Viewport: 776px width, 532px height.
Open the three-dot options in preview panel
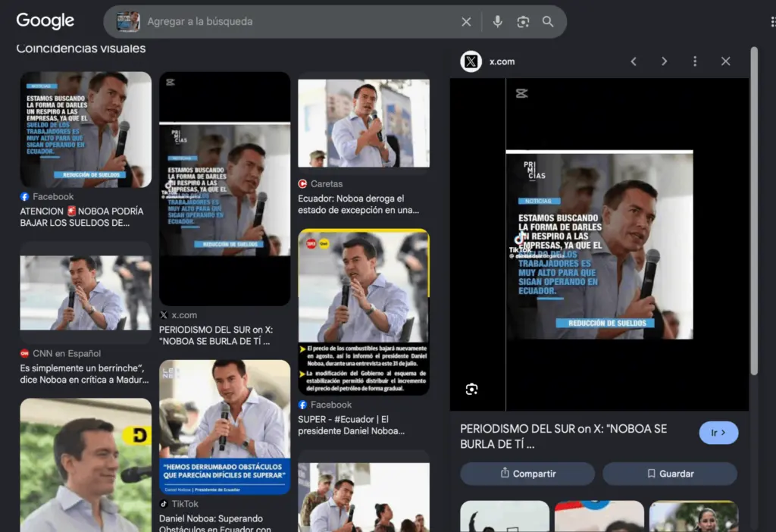[695, 61]
